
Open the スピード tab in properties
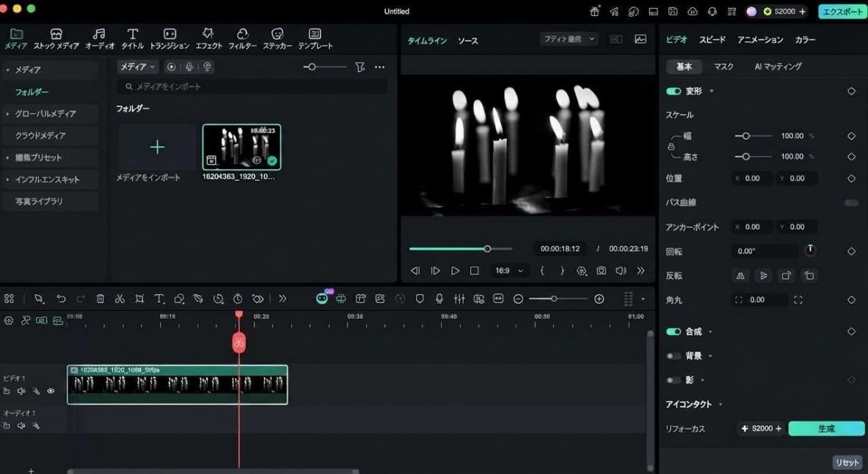pyautogui.click(x=712, y=40)
